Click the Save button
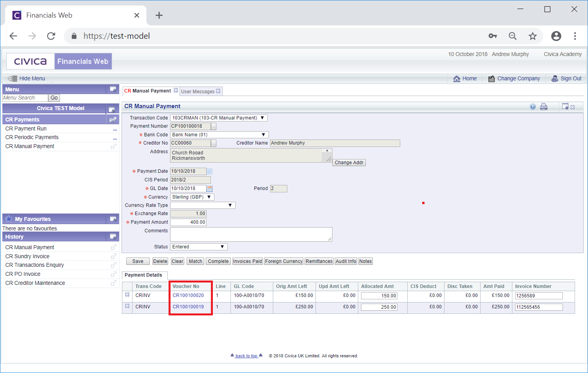 coord(138,261)
